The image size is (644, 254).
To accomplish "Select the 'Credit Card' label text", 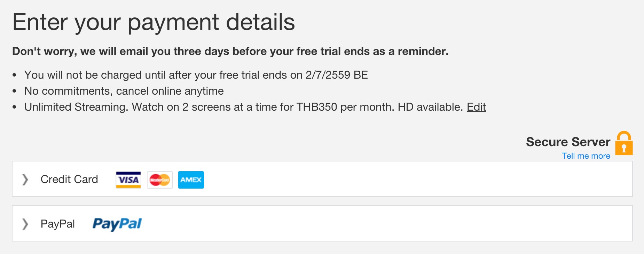I will click(x=69, y=179).
